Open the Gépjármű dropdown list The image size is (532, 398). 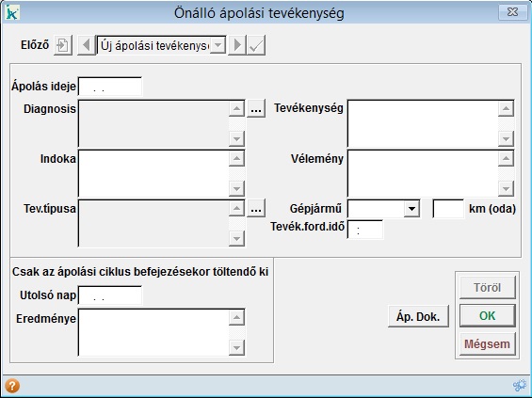(411, 209)
